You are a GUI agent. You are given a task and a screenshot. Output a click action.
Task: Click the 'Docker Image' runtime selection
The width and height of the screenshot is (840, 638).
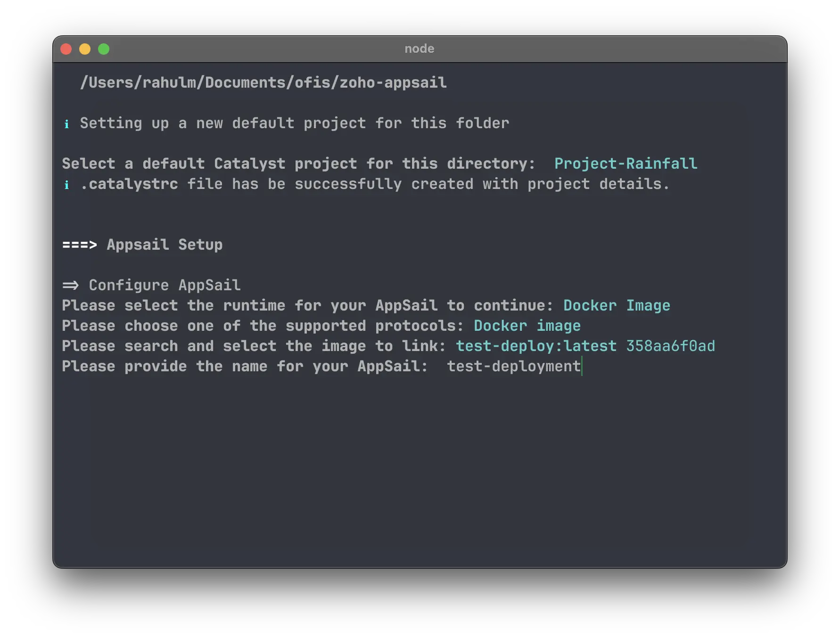(616, 305)
